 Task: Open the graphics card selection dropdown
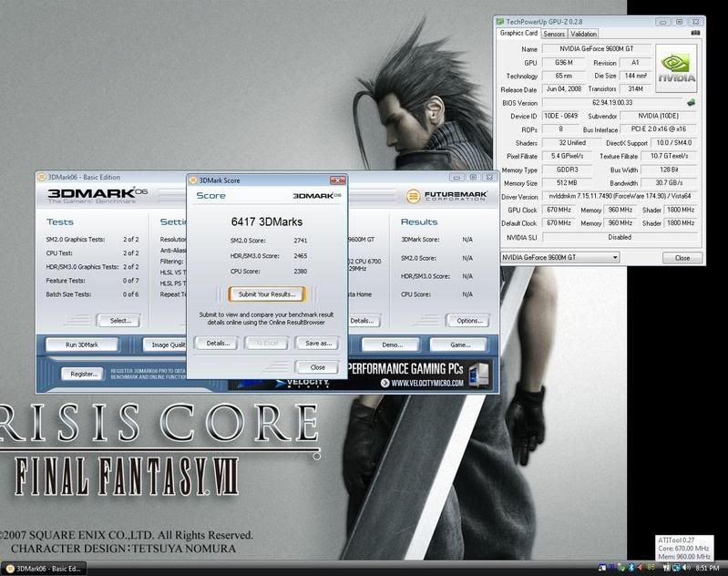point(559,258)
